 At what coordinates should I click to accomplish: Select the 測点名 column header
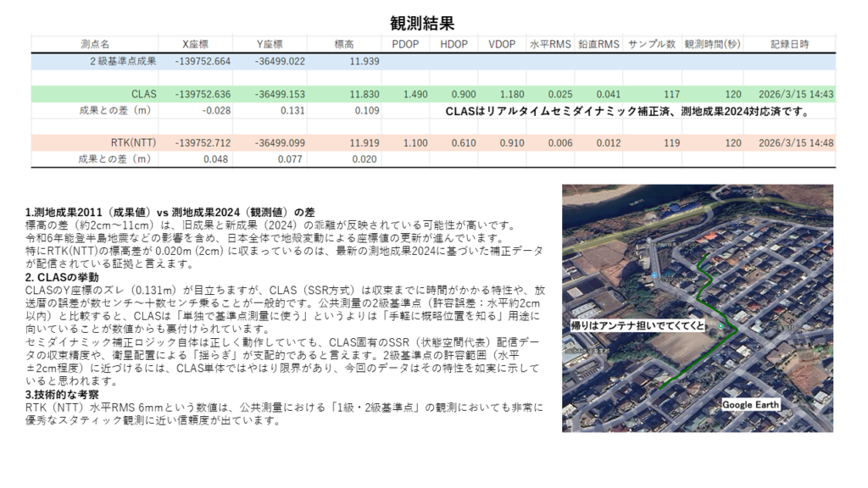click(x=95, y=44)
